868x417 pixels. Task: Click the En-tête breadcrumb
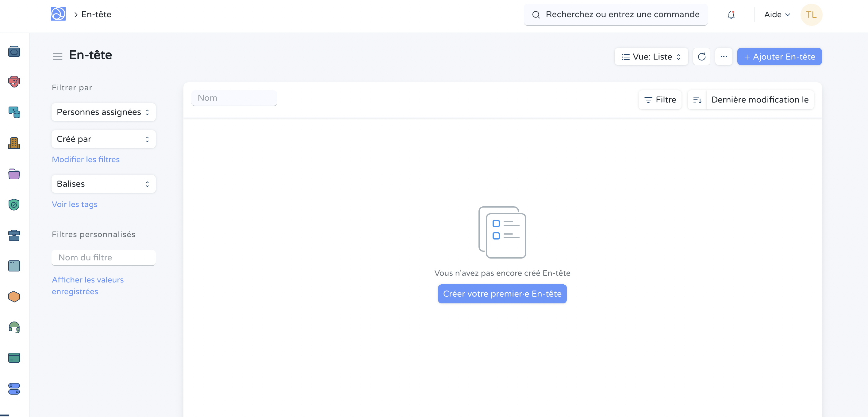pos(96,14)
